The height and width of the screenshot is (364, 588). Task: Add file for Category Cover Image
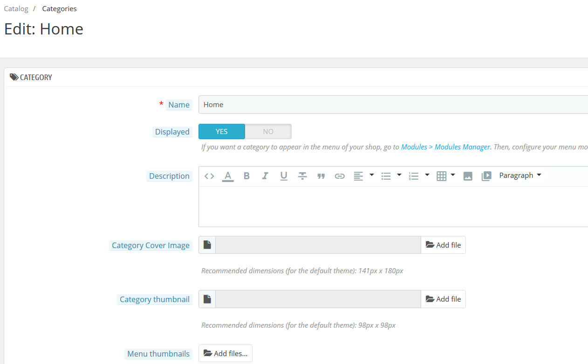[x=443, y=245]
